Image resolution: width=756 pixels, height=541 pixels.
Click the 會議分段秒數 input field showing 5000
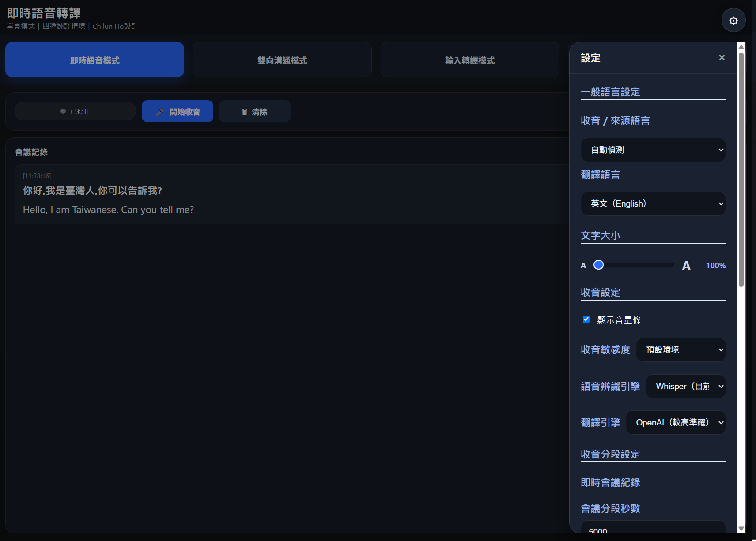[653, 527]
